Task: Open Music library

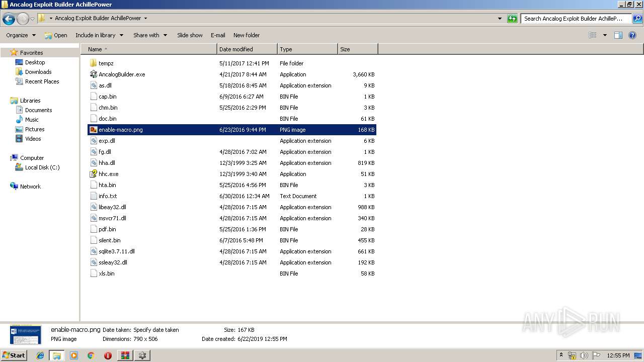Action: 32,120
